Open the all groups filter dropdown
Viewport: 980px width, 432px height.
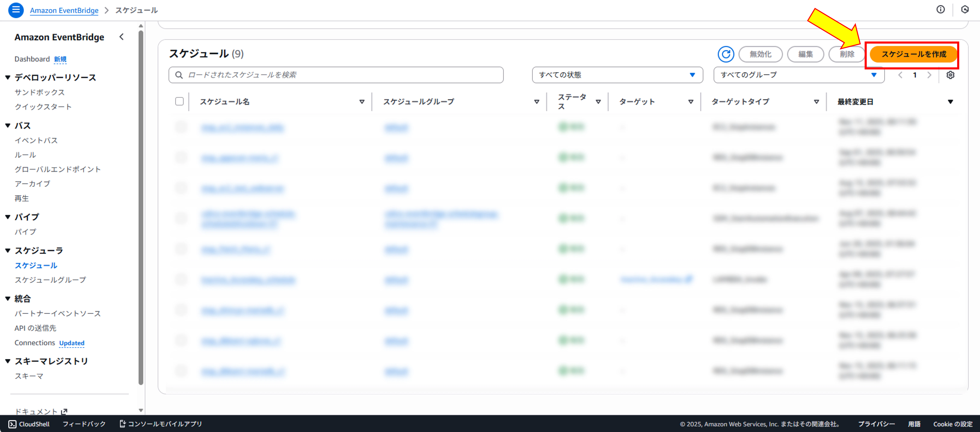[x=799, y=75]
